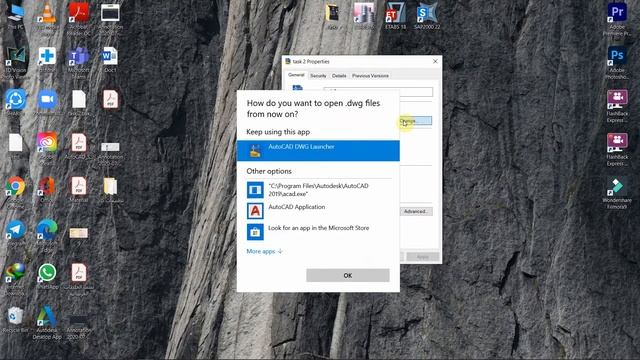Select AutoCAD DWG Launcher option

pyautogui.click(x=318, y=151)
